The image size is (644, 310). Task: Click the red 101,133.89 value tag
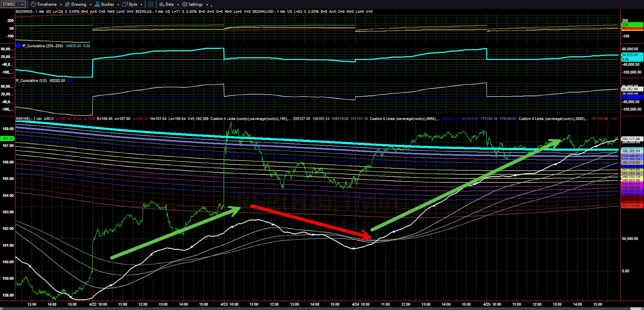pyautogui.click(x=632, y=206)
